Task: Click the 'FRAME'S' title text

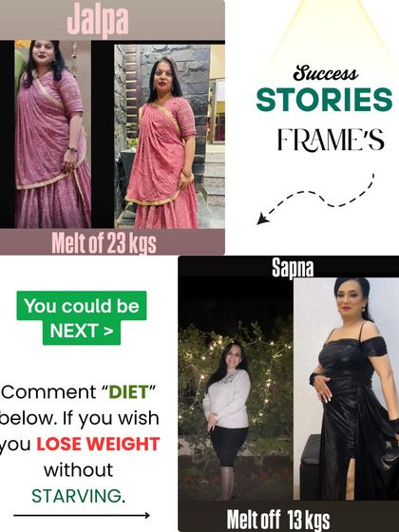Action: (x=331, y=139)
